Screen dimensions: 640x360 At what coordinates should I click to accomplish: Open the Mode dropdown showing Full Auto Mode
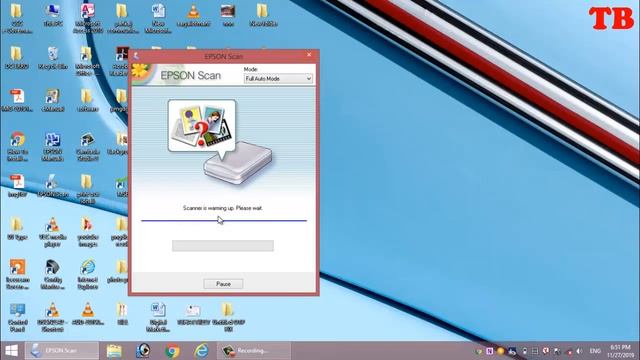tap(278, 78)
